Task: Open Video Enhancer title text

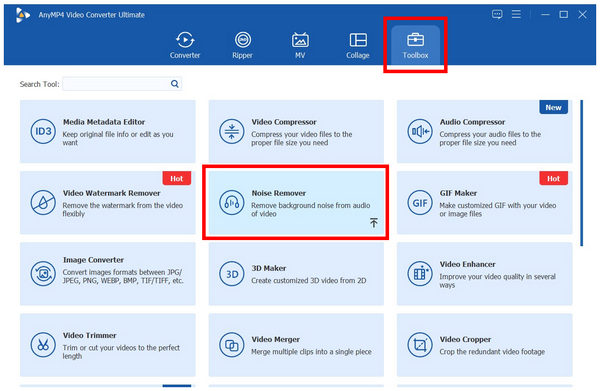Action: click(467, 264)
